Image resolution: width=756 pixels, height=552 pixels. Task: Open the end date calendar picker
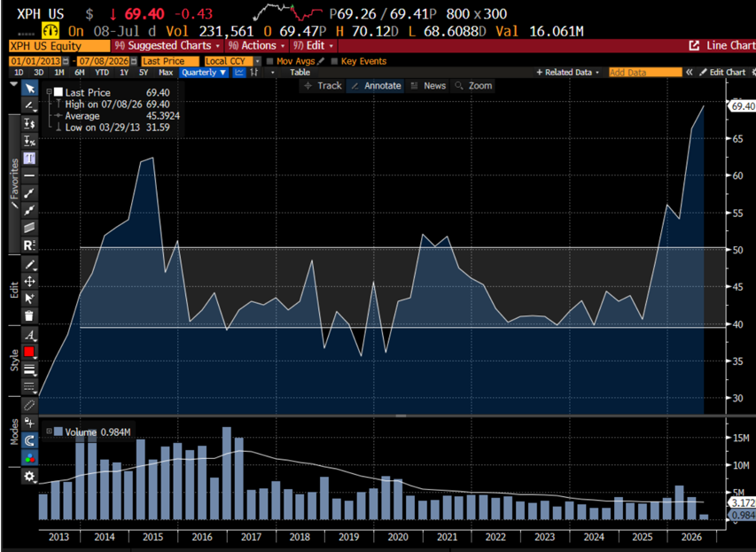(x=134, y=61)
